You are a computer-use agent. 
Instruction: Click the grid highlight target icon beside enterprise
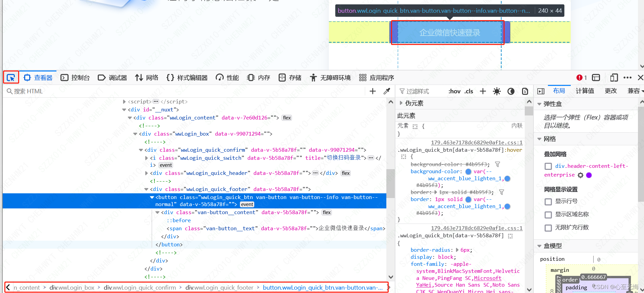[x=581, y=175]
